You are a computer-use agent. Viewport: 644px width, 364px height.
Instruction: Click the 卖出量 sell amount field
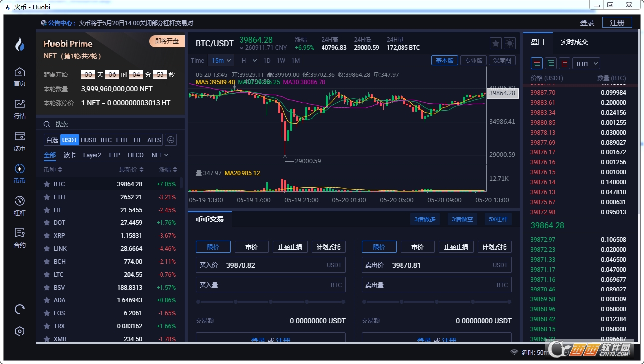tap(437, 285)
